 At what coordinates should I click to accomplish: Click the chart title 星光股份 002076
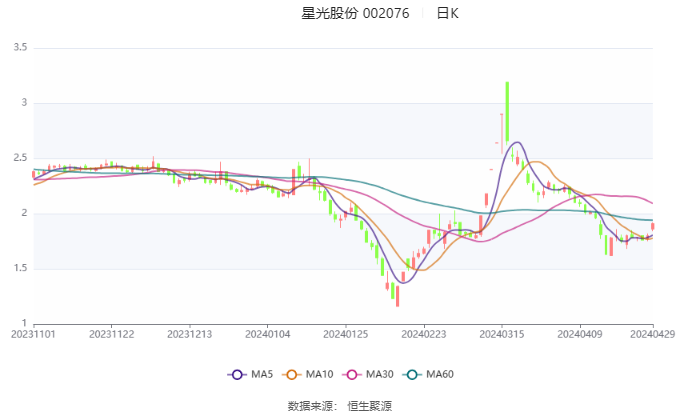355,13
